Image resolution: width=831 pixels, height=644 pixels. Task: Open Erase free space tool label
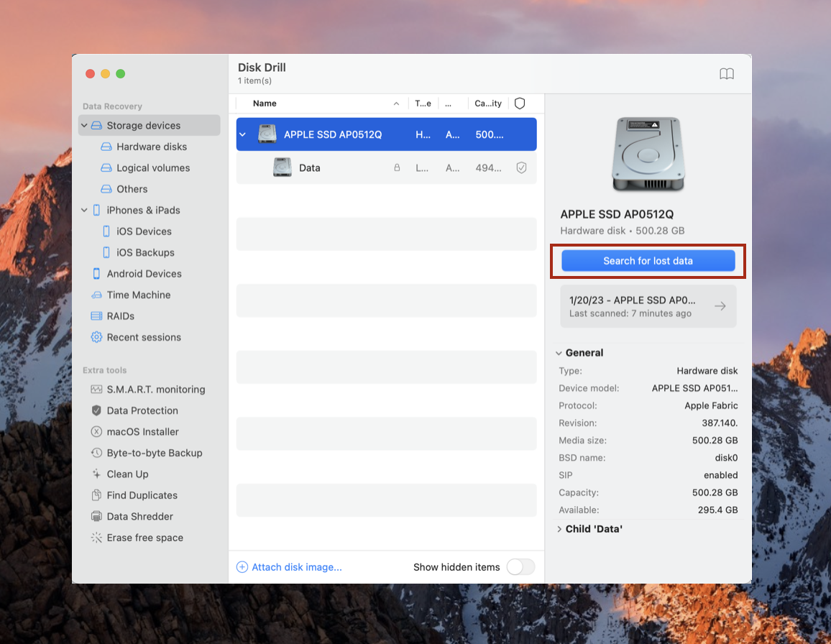tap(144, 538)
